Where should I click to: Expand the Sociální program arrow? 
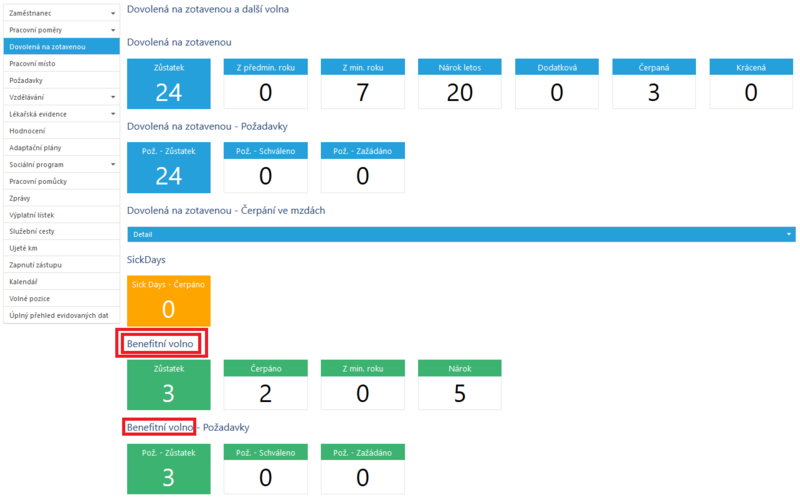click(x=113, y=164)
